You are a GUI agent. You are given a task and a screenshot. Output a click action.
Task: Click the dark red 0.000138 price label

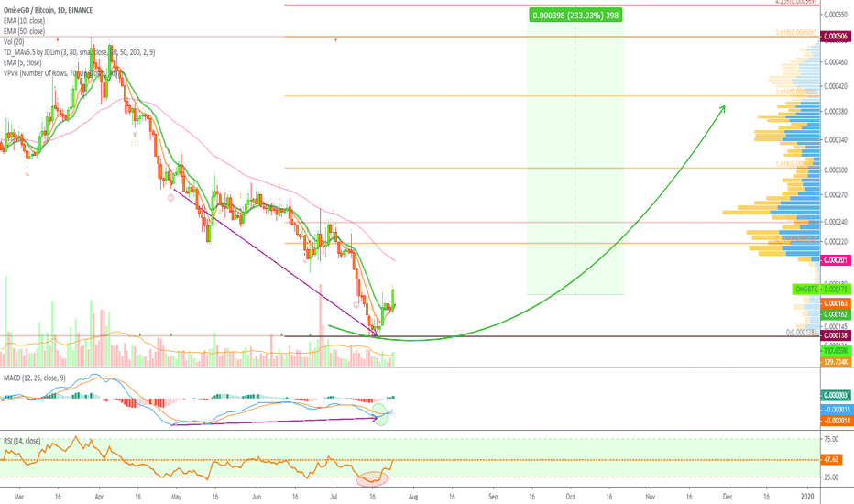[x=836, y=335]
